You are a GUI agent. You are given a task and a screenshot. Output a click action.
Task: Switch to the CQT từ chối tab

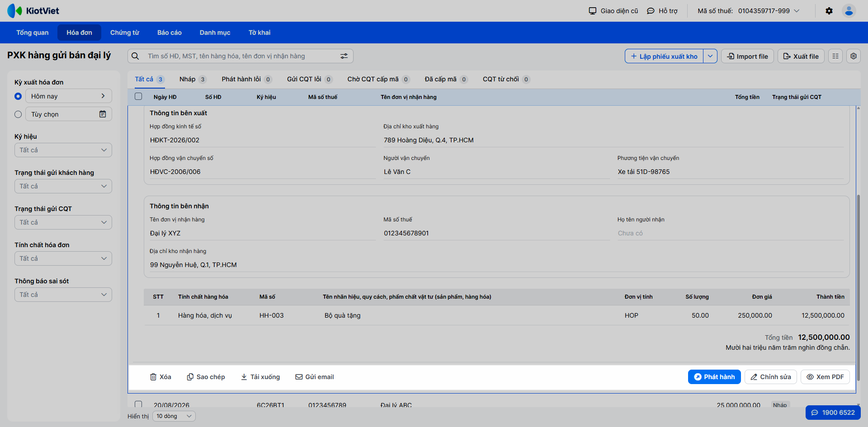point(506,79)
